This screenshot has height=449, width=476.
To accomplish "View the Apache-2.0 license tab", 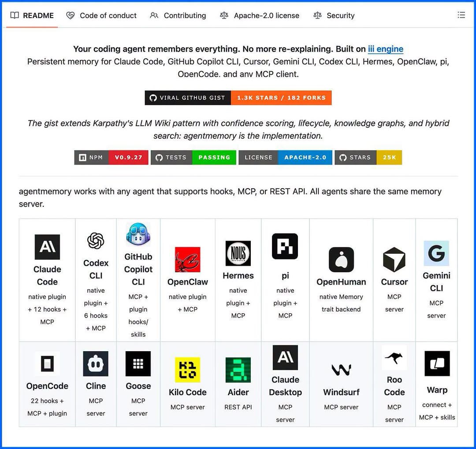I will click(260, 15).
